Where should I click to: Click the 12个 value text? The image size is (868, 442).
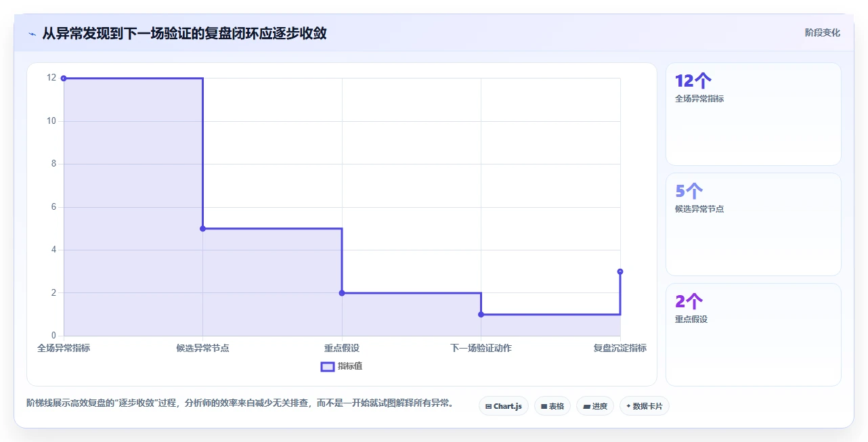tap(693, 81)
